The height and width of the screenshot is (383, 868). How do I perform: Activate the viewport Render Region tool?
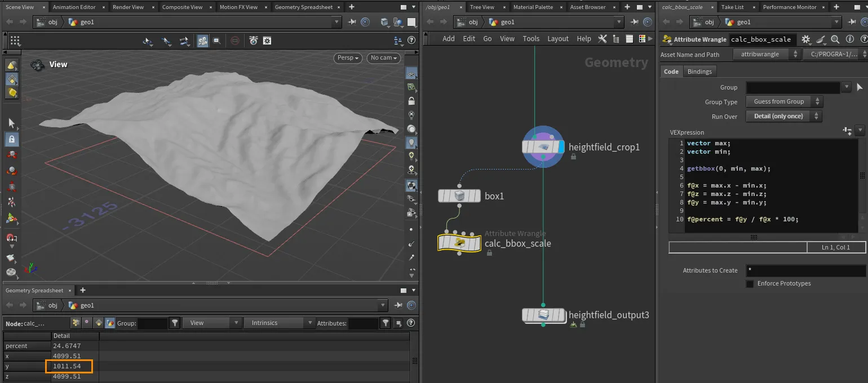coord(216,41)
